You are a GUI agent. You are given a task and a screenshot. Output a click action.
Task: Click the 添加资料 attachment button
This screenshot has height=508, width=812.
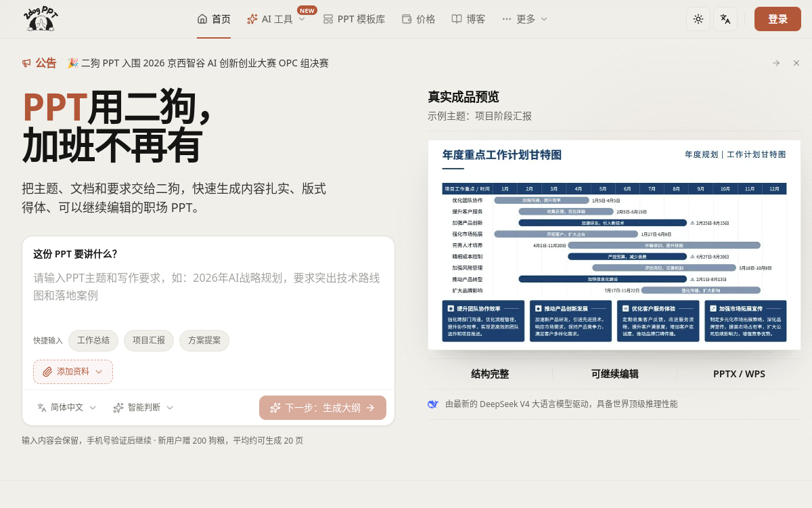coord(73,372)
